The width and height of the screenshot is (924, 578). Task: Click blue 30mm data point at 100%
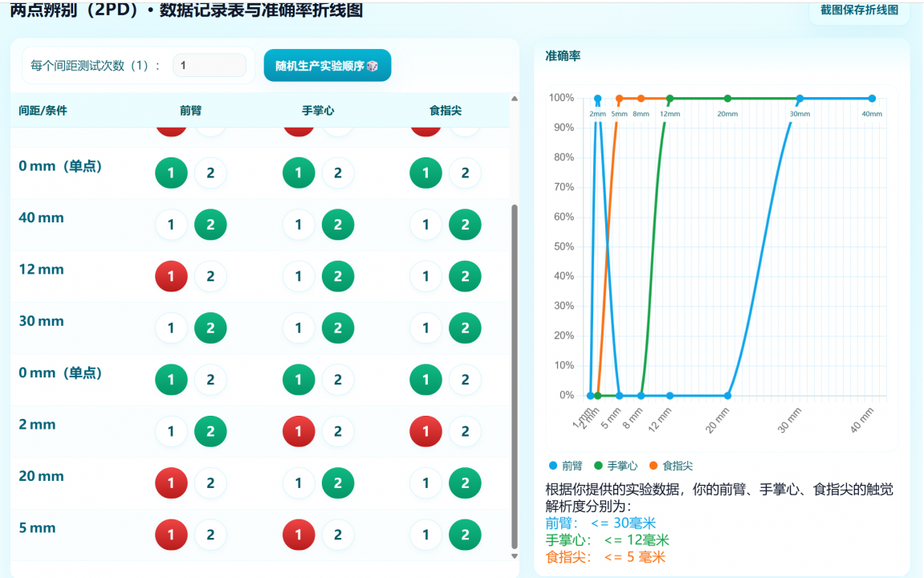tap(800, 99)
